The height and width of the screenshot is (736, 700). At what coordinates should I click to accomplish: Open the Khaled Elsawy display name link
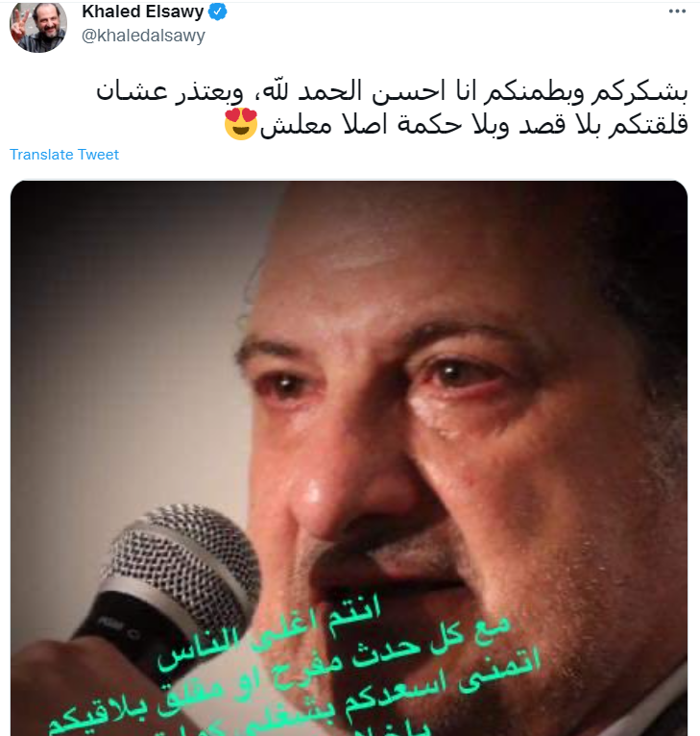tap(143, 12)
